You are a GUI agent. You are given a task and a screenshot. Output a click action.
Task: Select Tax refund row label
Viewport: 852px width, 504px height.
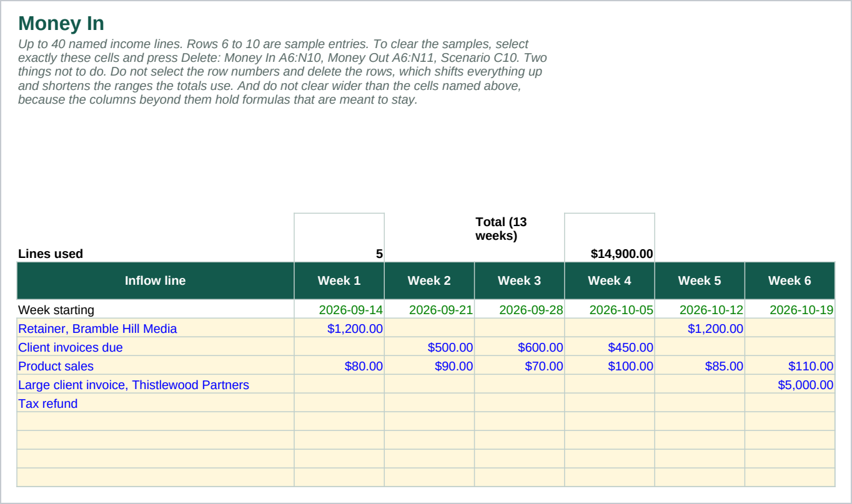[156, 403]
